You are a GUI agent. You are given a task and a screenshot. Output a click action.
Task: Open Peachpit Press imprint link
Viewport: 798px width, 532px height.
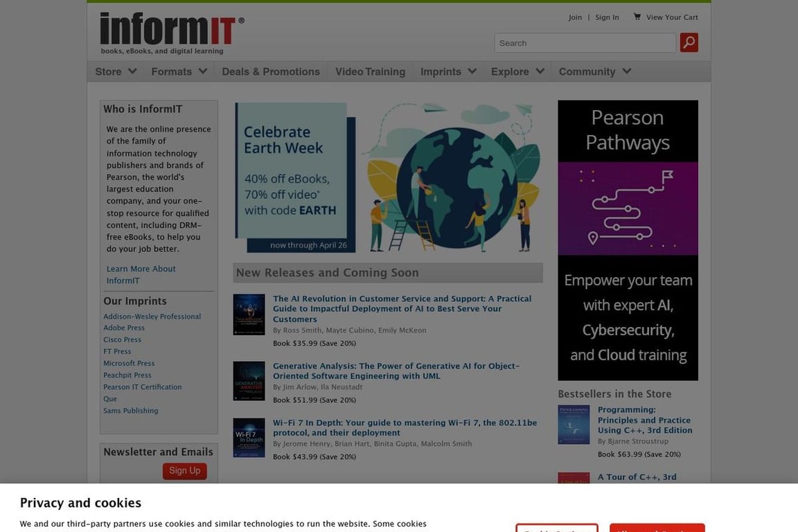coord(127,375)
